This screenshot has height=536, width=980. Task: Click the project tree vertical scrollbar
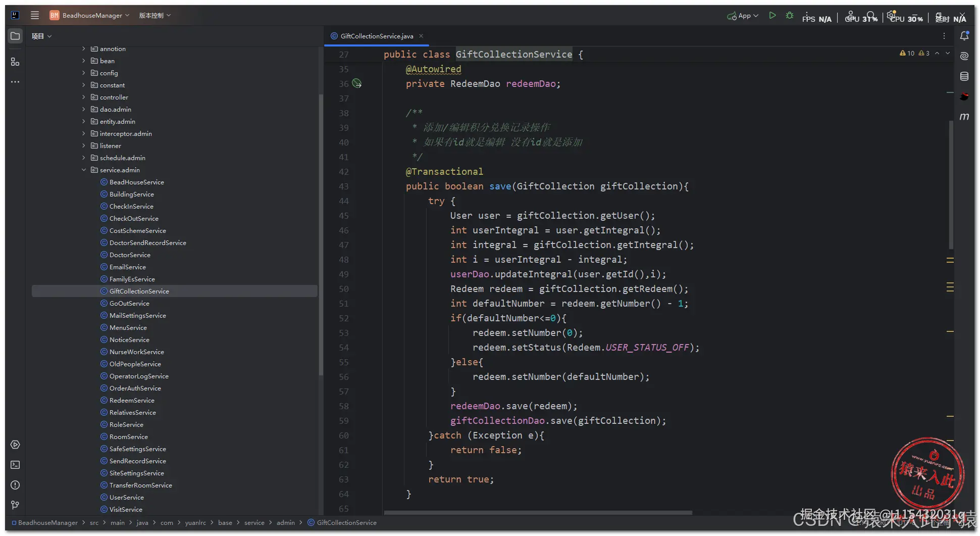[x=321, y=235]
